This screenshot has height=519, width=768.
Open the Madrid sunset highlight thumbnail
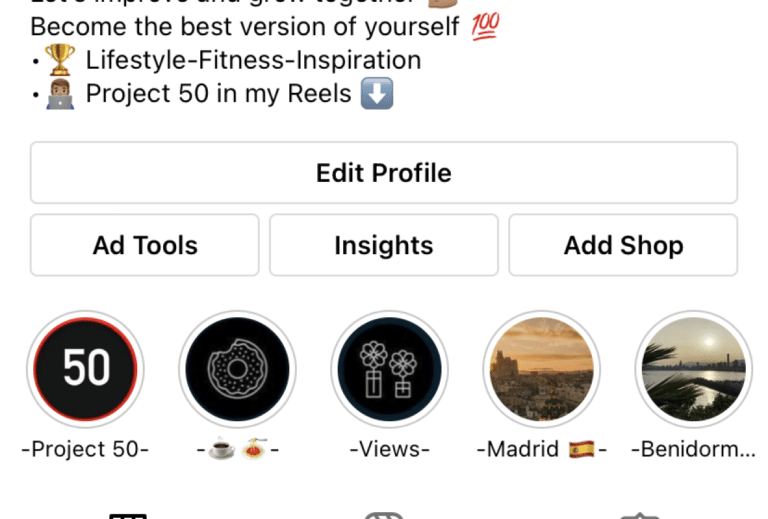(x=542, y=369)
